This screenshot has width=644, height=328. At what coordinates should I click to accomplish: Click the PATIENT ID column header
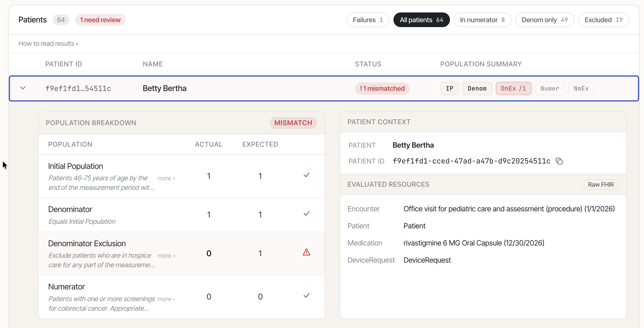[64, 64]
